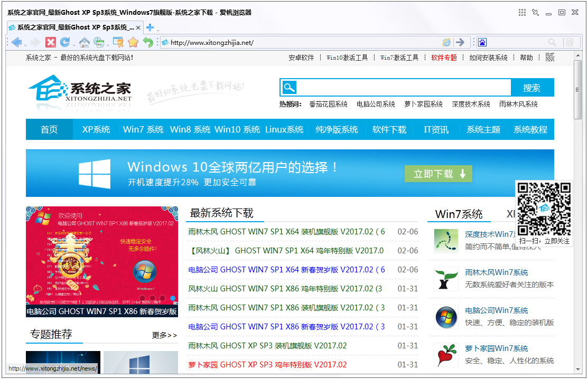This screenshot has height=379, width=588.
Task: Open the new tab dropdown arrow
Action: (158, 30)
